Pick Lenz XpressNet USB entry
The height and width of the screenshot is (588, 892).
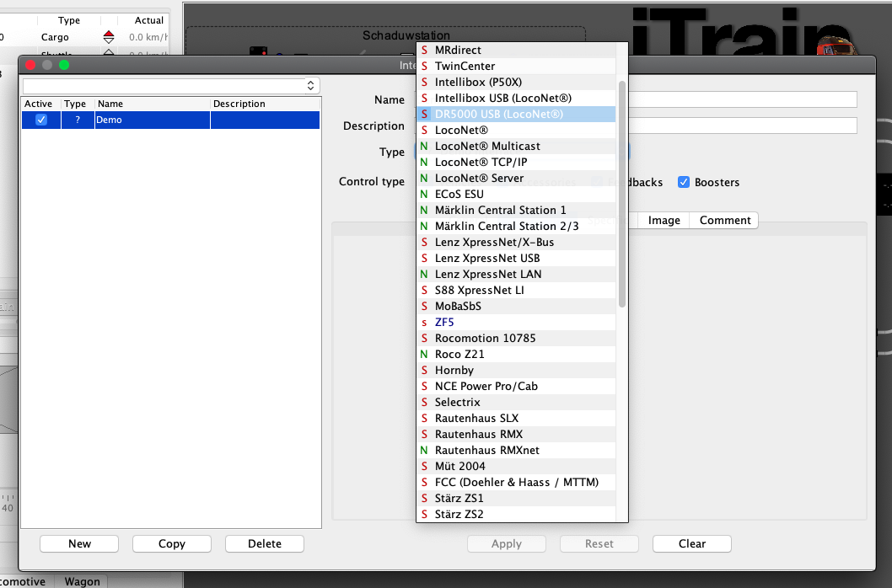click(x=516, y=258)
